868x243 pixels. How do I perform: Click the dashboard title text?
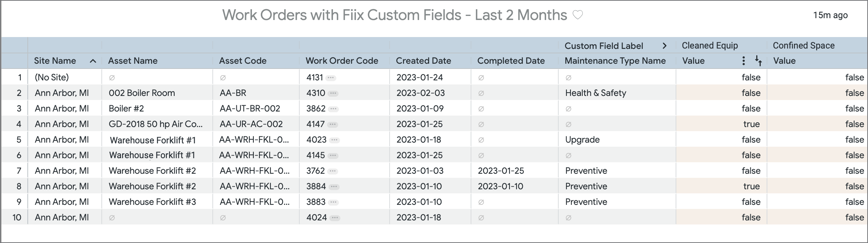pos(394,15)
